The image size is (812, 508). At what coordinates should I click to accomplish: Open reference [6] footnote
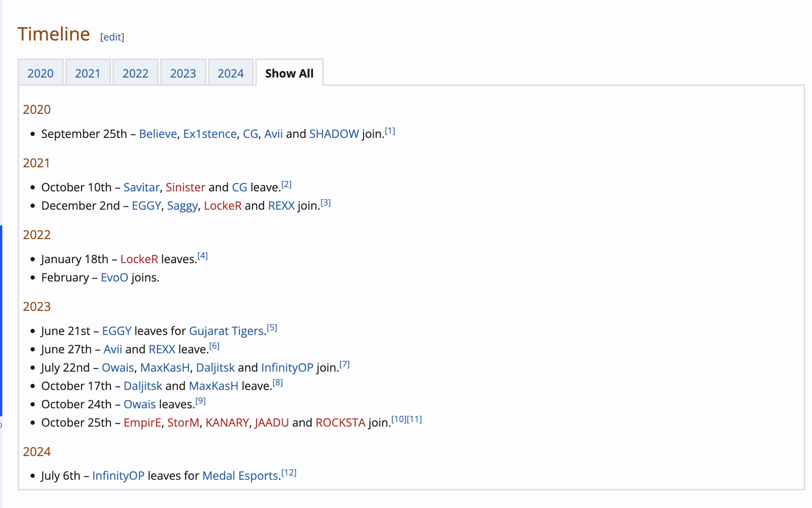[x=214, y=346]
